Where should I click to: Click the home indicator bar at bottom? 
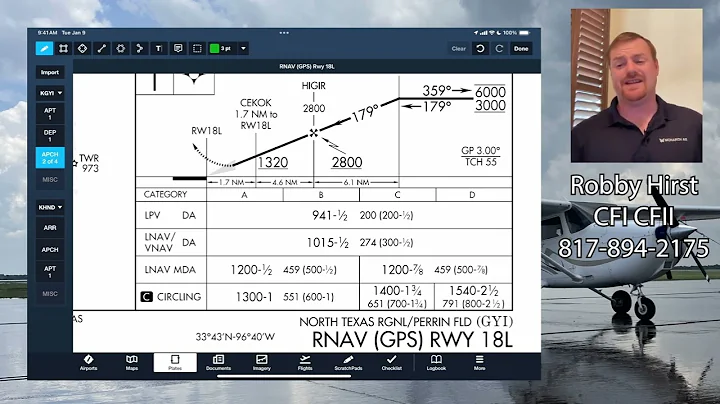point(284,376)
